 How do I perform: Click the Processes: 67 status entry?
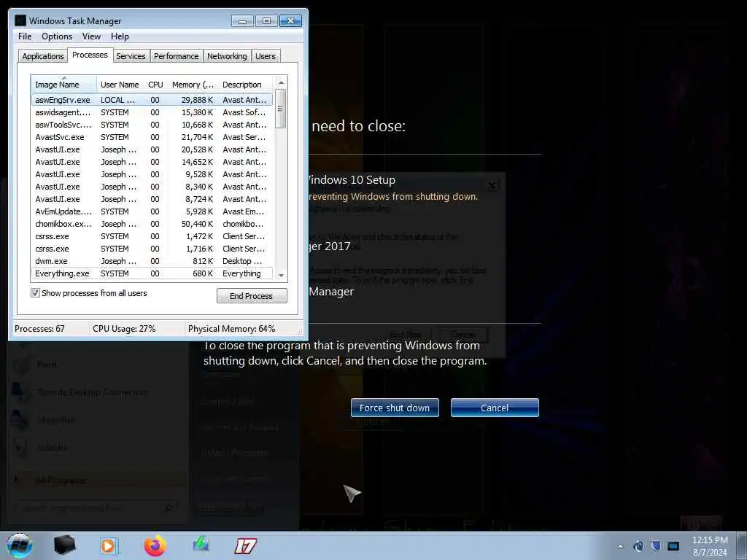coord(39,329)
